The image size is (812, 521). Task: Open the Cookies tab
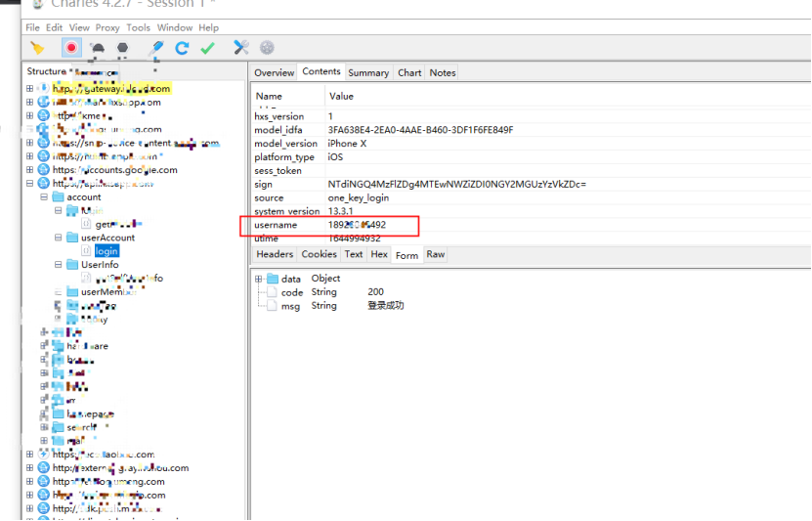(319, 255)
